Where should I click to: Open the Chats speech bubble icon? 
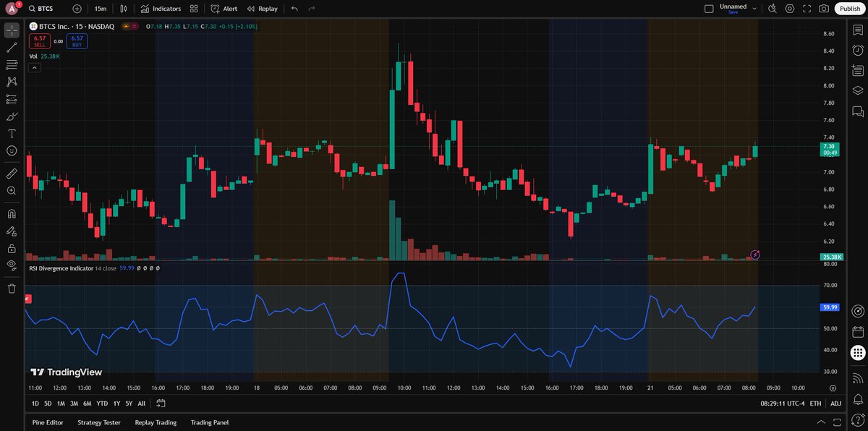pos(858,111)
